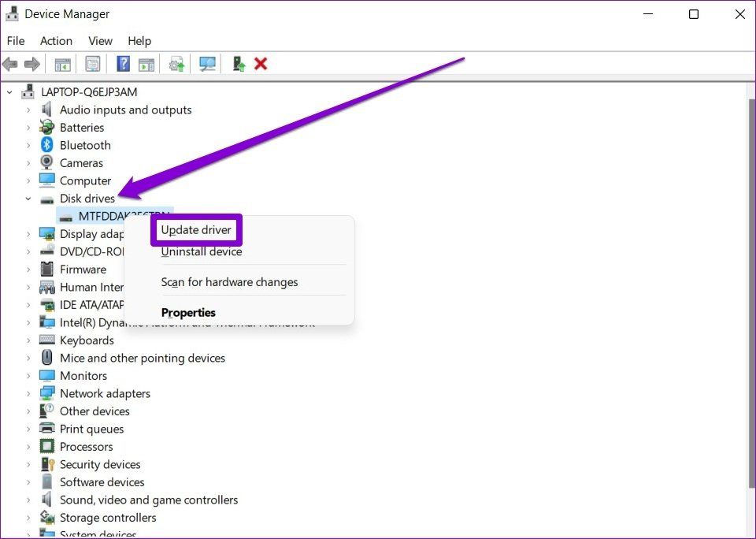Expand Sound, video and game controllers chevron
The height and width of the screenshot is (539, 756).
click(28, 500)
